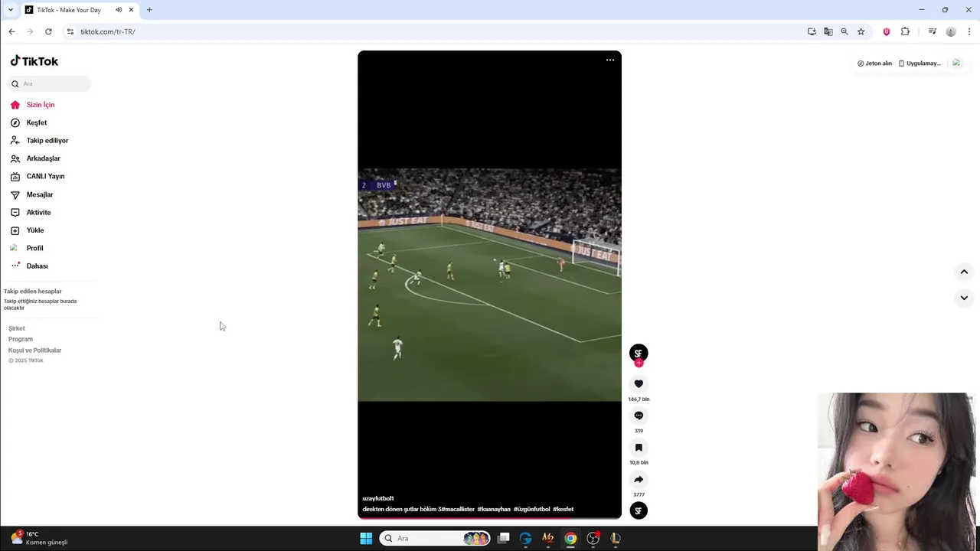This screenshot has width=980, height=551.
Task: Open translate page icon
Action: click(828, 31)
